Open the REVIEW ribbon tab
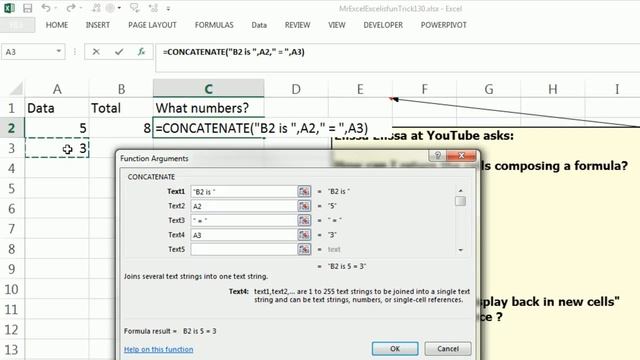The image size is (640, 360). 297,25
